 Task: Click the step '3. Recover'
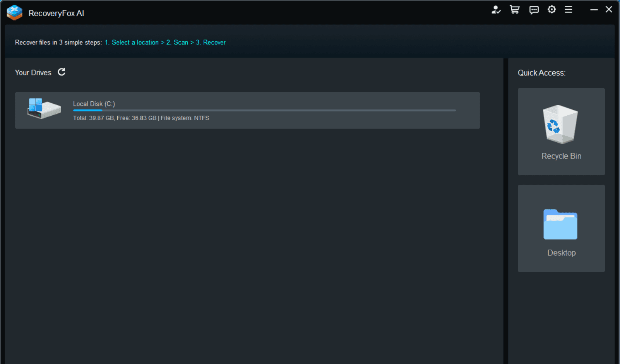[x=211, y=43]
